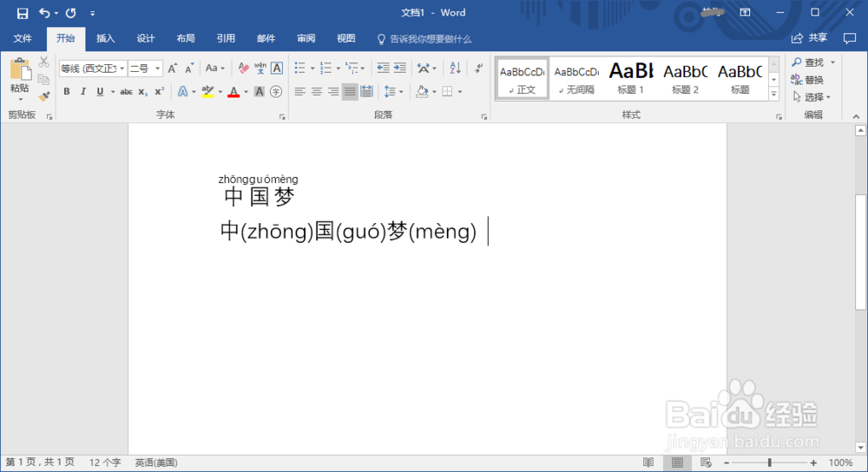Toggle Italic formatting
The image size is (868, 472).
coord(83,91)
